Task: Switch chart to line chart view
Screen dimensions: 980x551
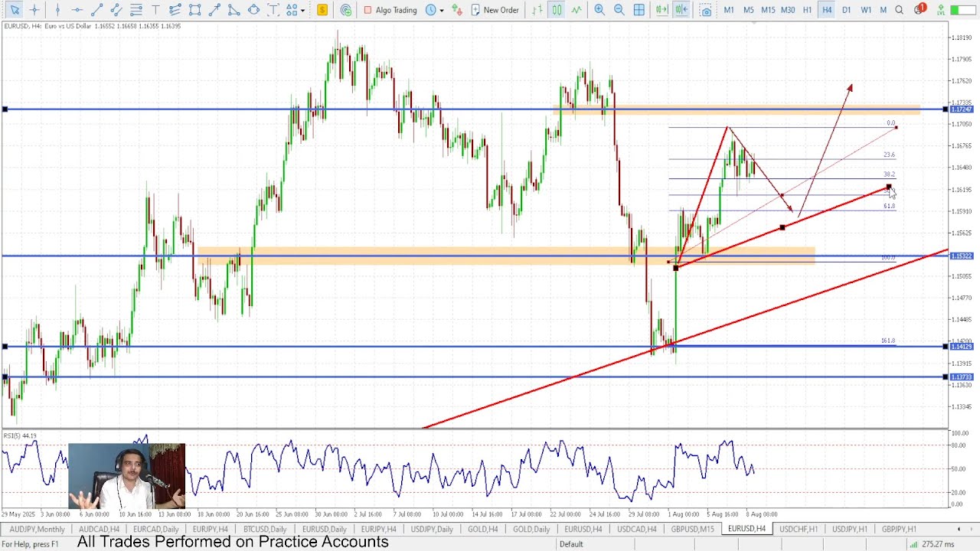Action: pos(577,10)
